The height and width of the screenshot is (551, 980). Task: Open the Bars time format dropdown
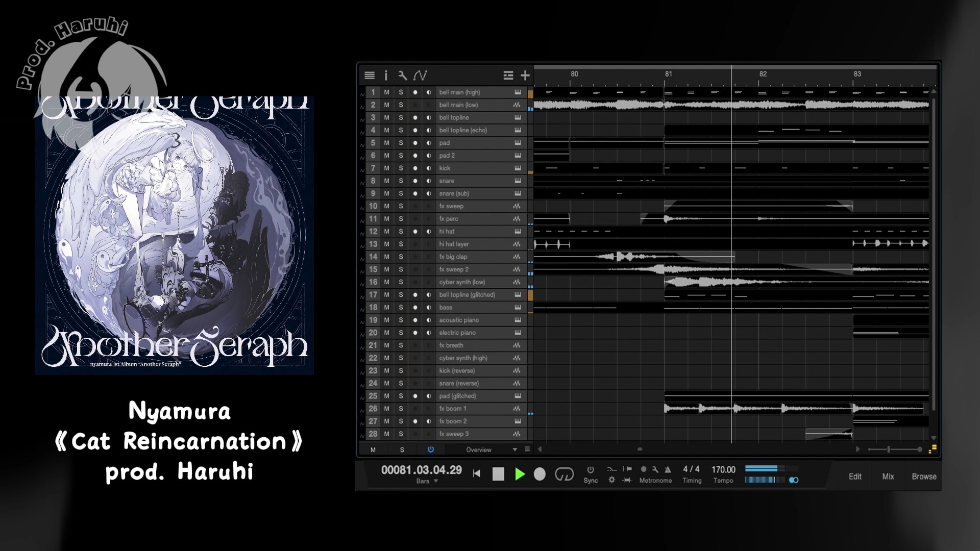tap(427, 481)
